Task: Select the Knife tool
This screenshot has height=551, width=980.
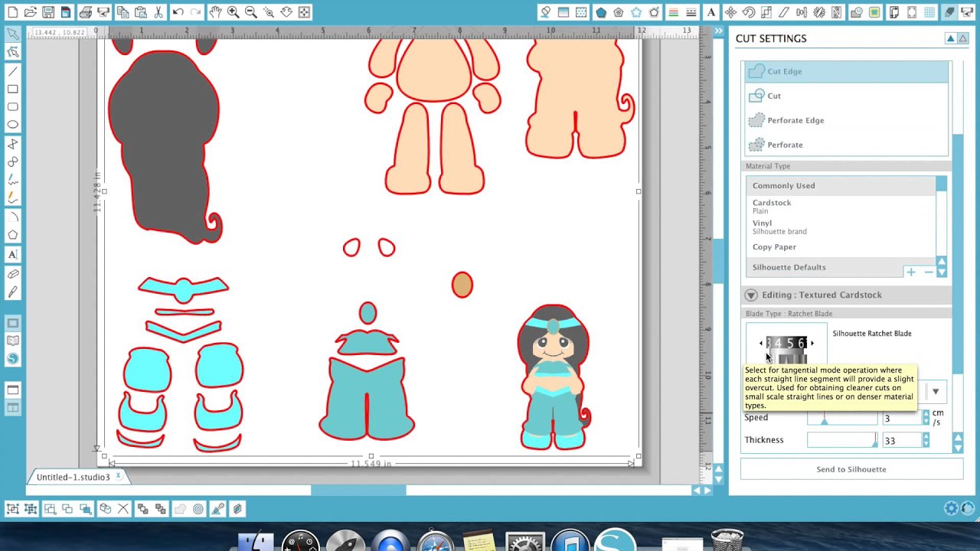Action: (13, 292)
